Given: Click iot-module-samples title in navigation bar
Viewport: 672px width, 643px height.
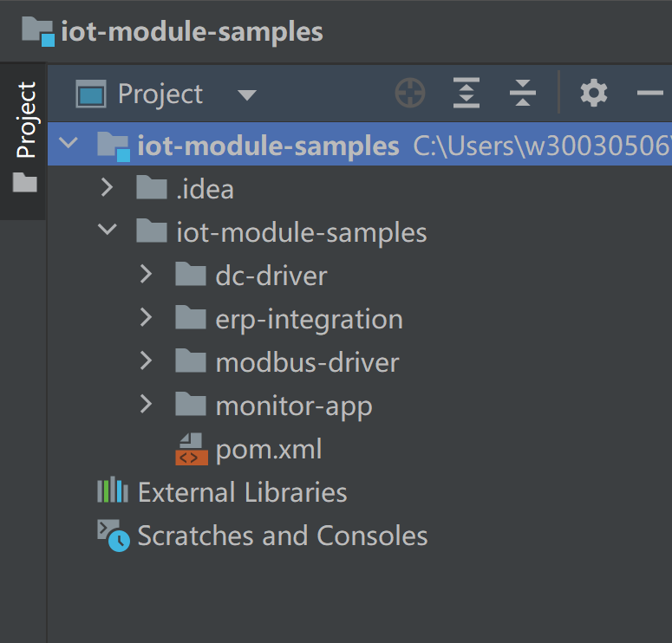Looking at the screenshot, I should pyautogui.click(x=192, y=32).
